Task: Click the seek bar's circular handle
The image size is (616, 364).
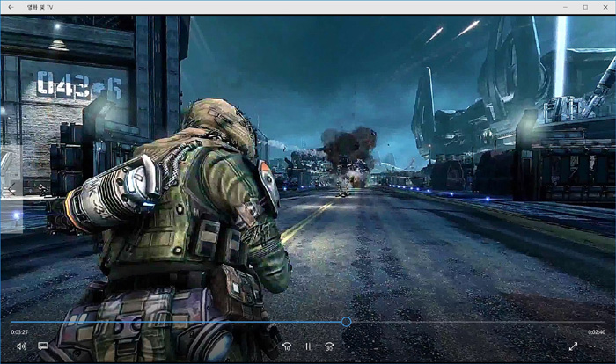Action: coord(346,322)
